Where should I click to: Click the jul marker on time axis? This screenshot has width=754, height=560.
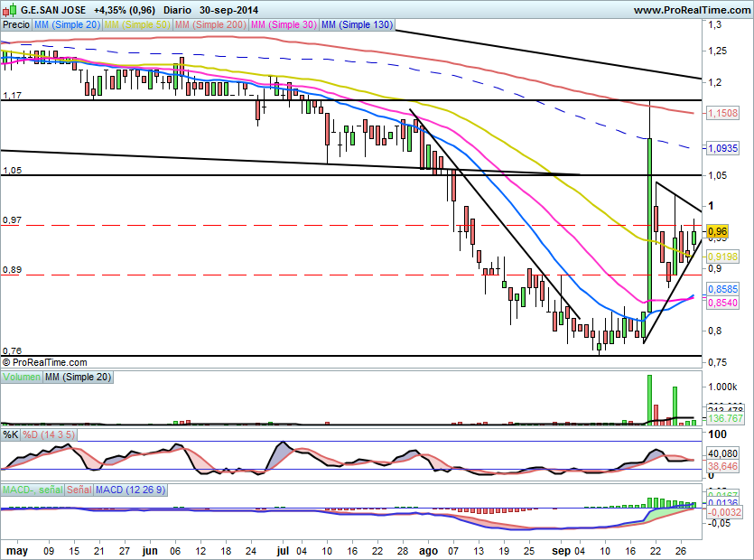click(x=284, y=548)
